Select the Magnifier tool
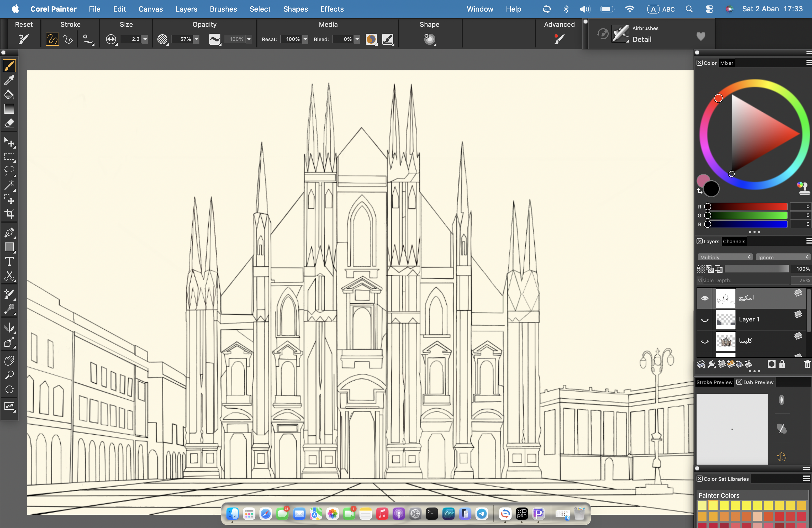Viewport: 812px width, 528px height. pos(10,375)
